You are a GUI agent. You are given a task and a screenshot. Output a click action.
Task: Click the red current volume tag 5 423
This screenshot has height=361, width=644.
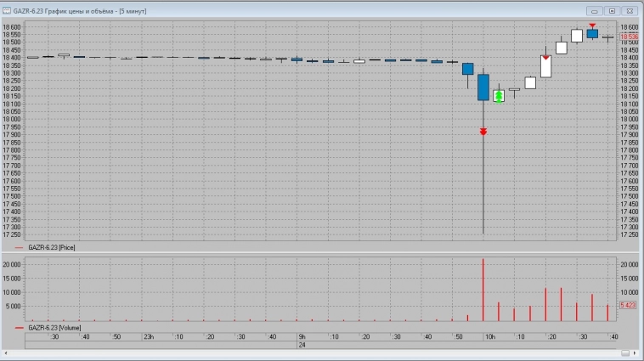pyautogui.click(x=628, y=305)
